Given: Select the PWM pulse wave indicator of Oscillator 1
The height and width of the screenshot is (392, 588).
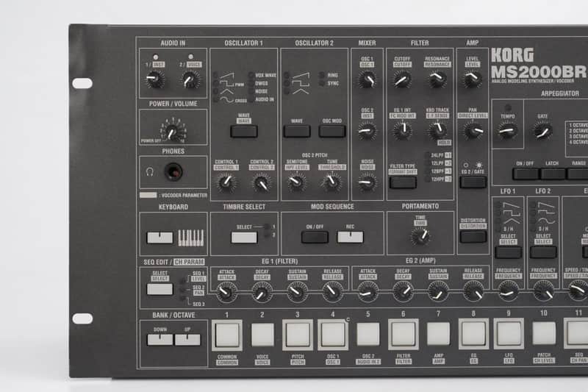Looking at the screenshot, I should [216, 83].
